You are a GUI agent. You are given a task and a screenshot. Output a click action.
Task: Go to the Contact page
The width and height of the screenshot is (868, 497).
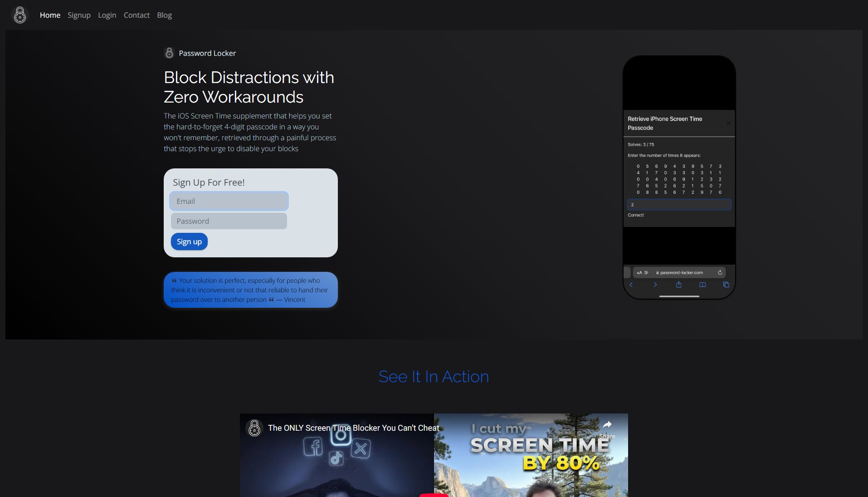tap(137, 15)
